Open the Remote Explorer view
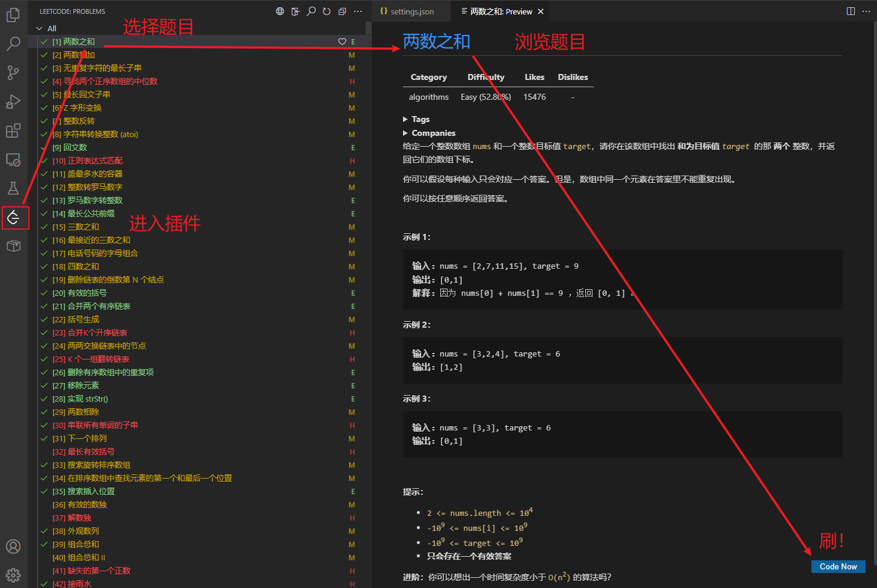 pyautogui.click(x=13, y=159)
